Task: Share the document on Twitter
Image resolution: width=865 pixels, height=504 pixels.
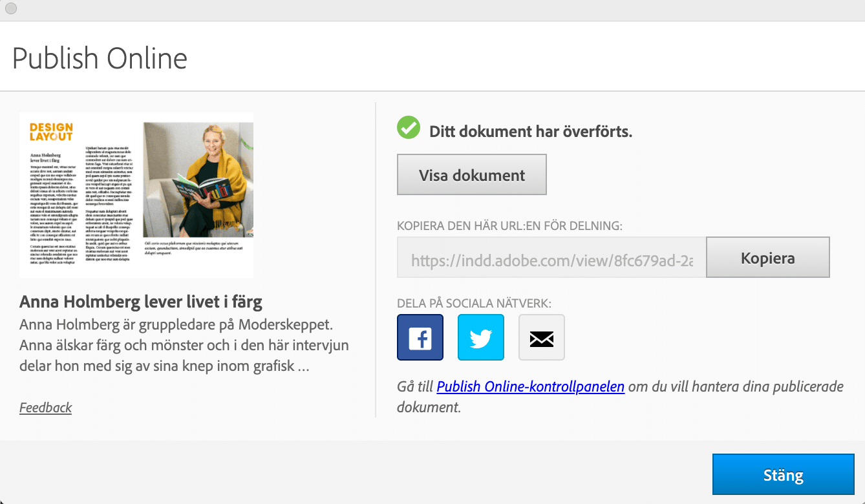Action: coord(480,337)
